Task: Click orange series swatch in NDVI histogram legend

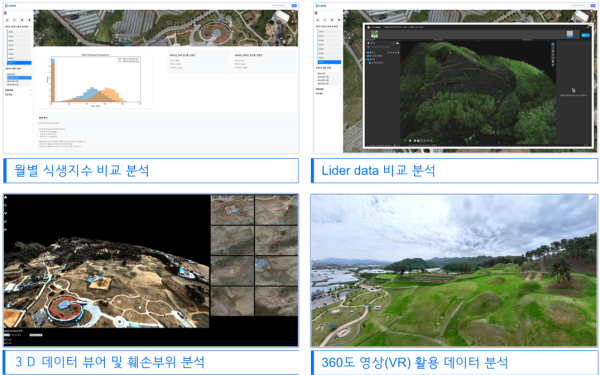Action: coord(120,61)
